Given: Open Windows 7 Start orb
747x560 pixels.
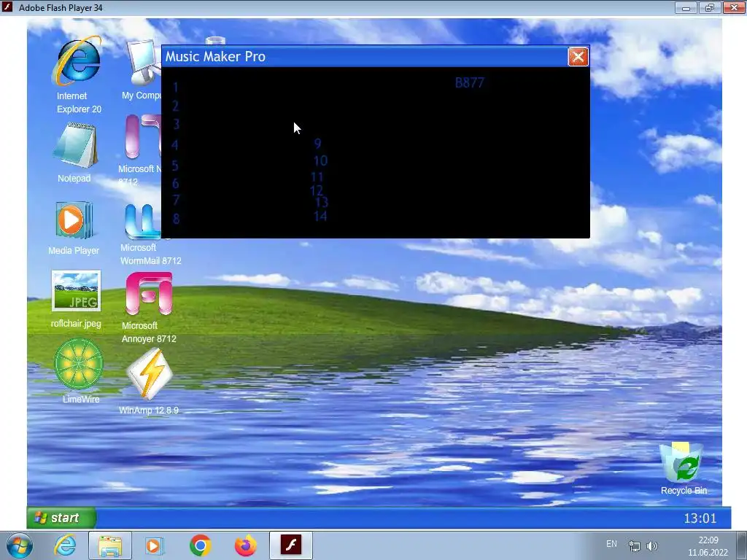Looking at the screenshot, I should coord(20,545).
